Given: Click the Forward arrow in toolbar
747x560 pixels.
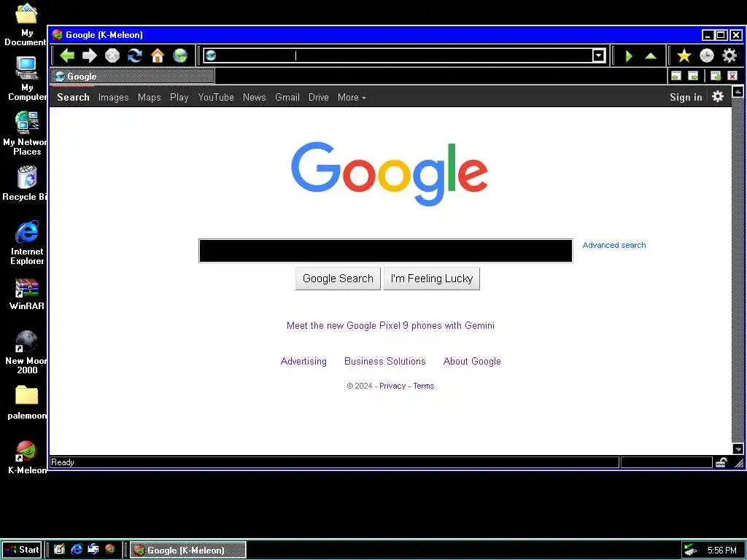Looking at the screenshot, I should coord(90,55).
